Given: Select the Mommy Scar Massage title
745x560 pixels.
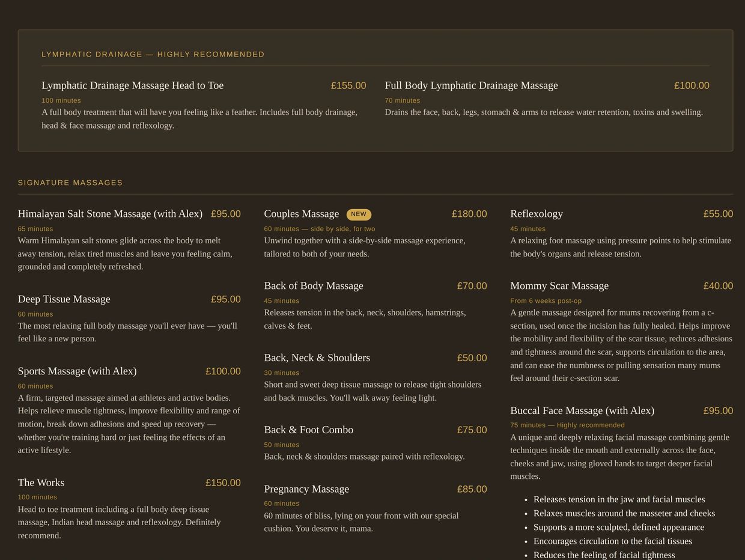Looking at the screenshot, I should click(x=559, y=286).
